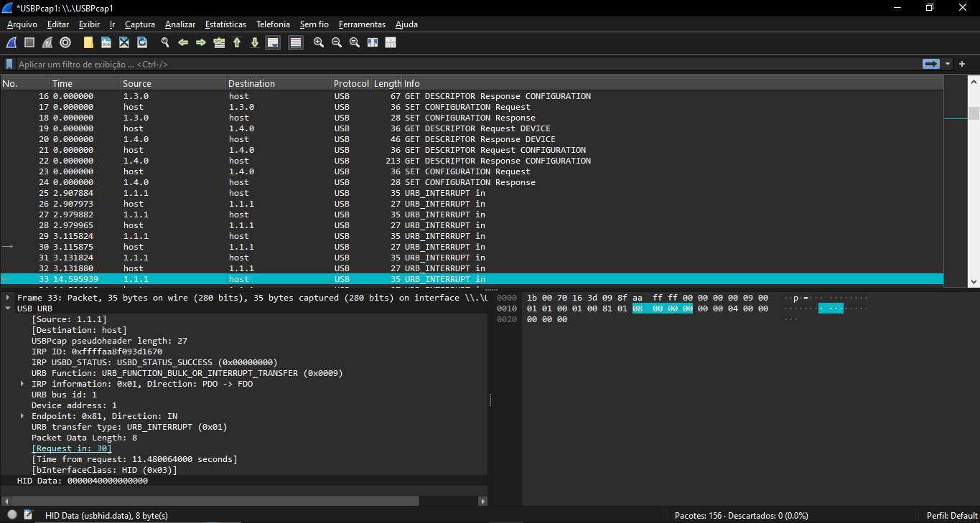The image size is (980, 523).
Task: Open the expert information status circle
Action: point(12,514)
